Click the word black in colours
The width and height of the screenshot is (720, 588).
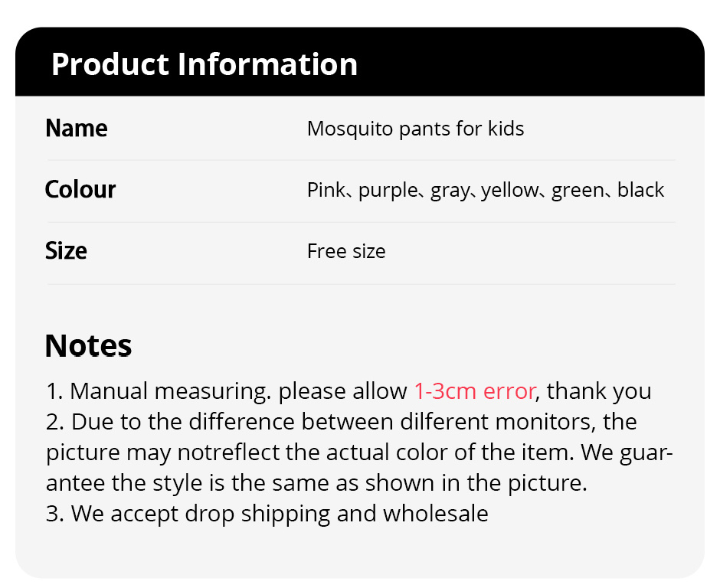(640, 190)
